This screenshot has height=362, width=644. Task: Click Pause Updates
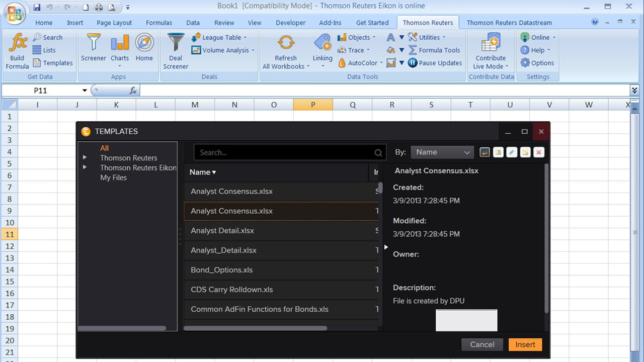[x=435, y=63]
